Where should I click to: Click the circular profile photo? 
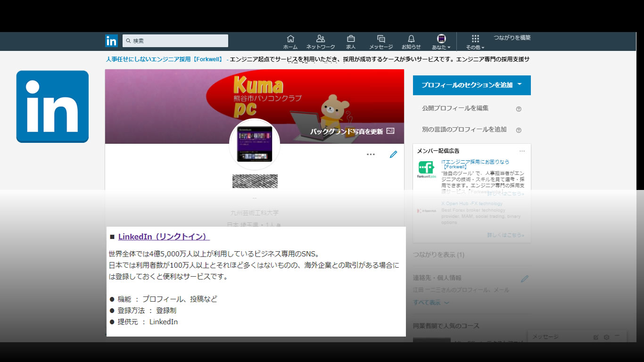(255, 145)
